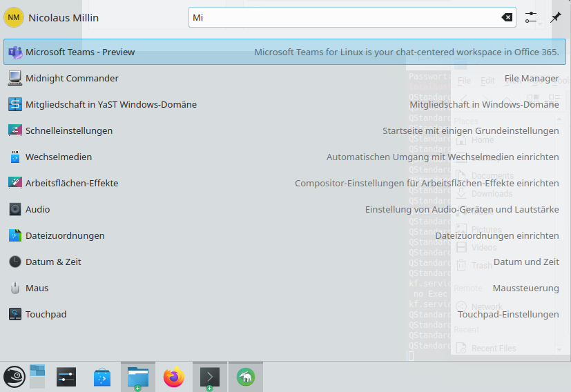The height and width of the screenshot is (392, 571).
Task: Launch Midnight Commander via its computer icon
Action: click(15, 78)
